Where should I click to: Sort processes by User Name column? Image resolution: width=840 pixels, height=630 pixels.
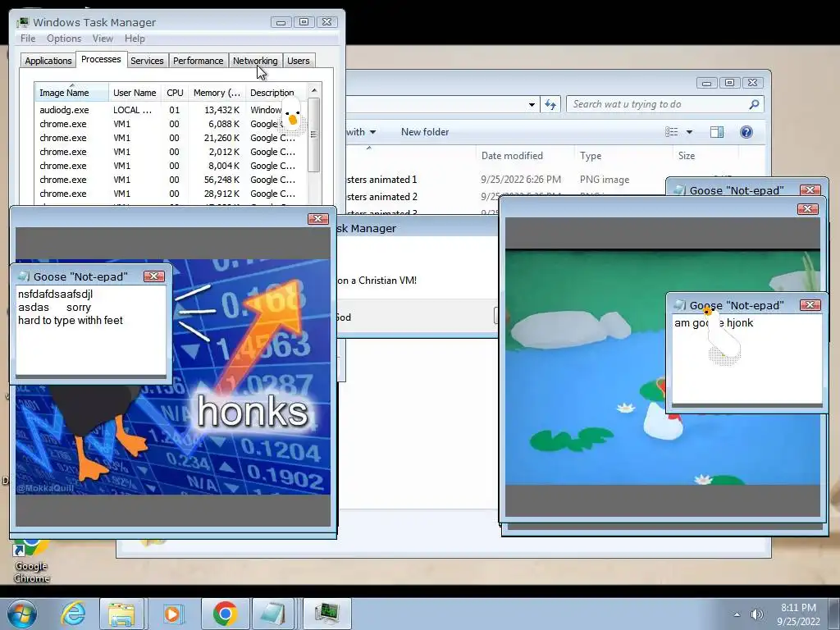coord(135,92)
